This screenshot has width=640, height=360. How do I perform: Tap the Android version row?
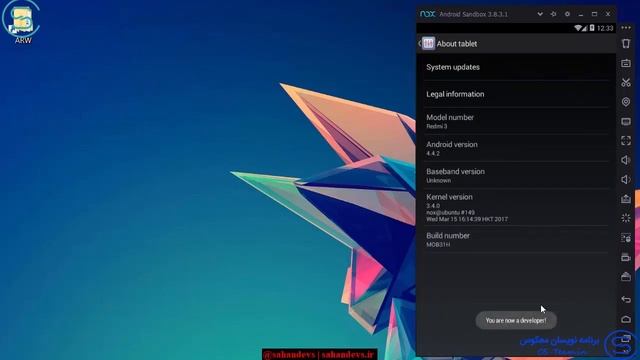pyautogui.click(x=516, y=148)
